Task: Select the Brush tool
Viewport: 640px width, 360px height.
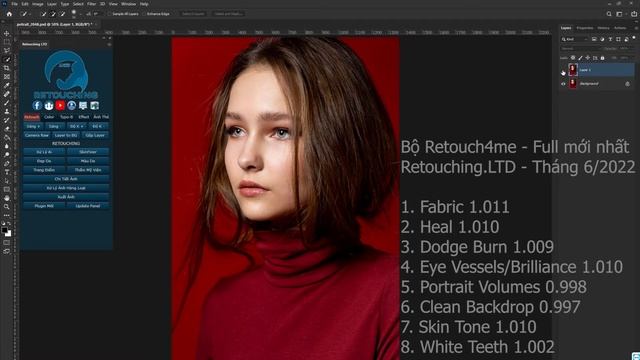Action: [7, 102]
